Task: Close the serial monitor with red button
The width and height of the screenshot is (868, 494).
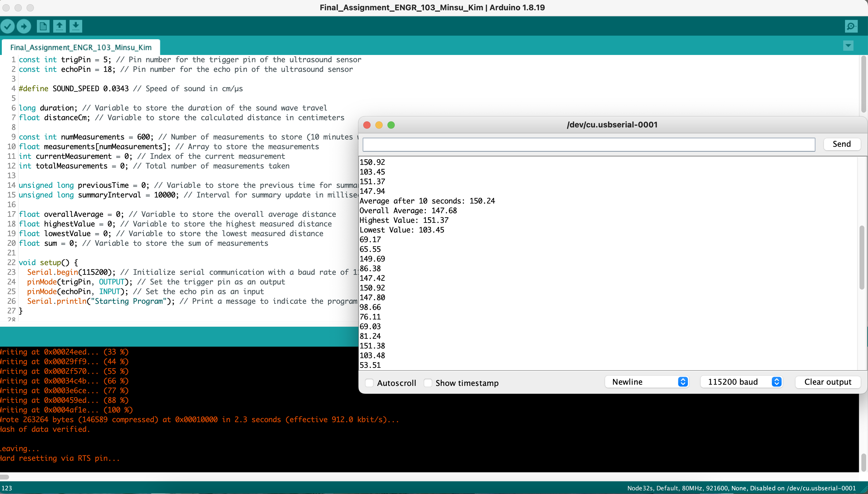Action: click(367, 125)
